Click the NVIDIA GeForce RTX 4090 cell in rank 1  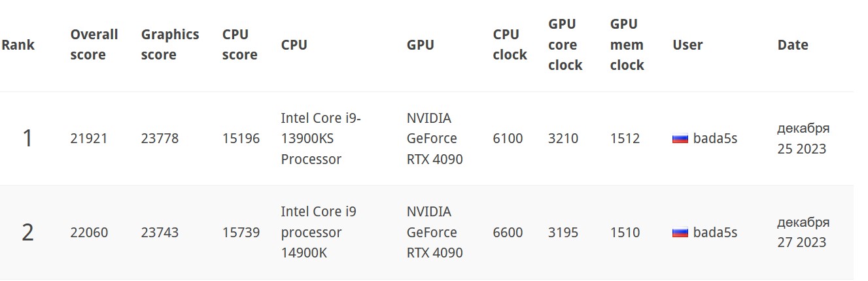point(434,139)
